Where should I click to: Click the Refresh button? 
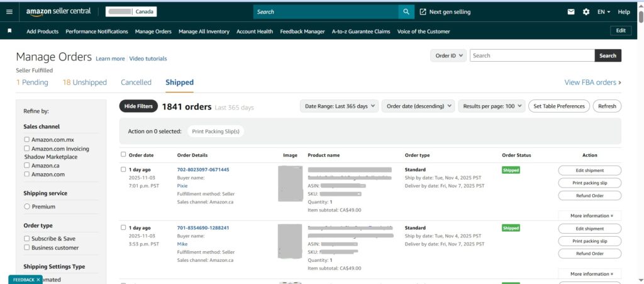click(x=607, y=106)
